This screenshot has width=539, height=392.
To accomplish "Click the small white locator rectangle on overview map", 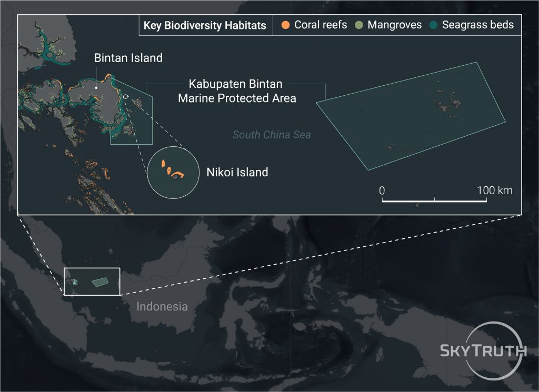I will (92, 282).
